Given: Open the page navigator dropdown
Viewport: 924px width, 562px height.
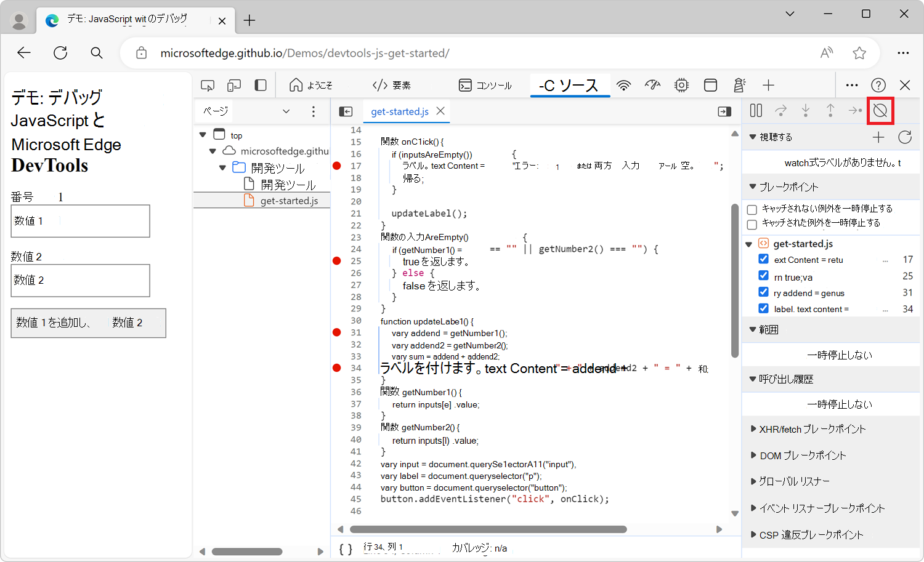Looking at the screenshot, I should pyautogui.click(x=286, y=111).
